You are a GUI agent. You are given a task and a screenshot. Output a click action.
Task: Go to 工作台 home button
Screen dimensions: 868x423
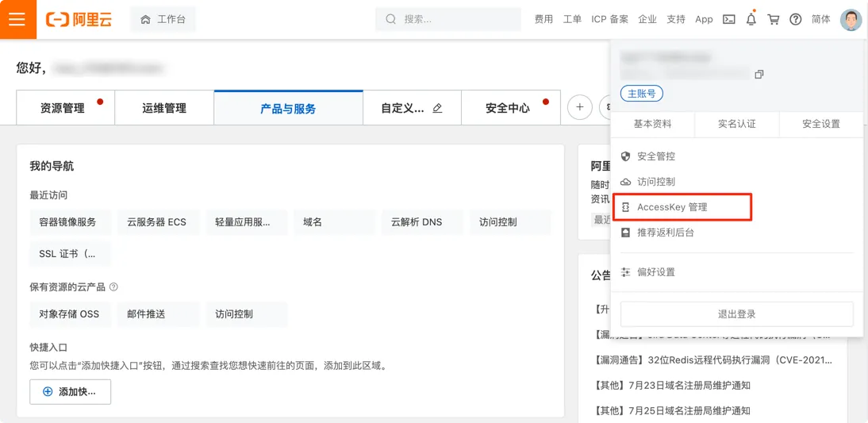pyautogui.click(x=163, y=19)
